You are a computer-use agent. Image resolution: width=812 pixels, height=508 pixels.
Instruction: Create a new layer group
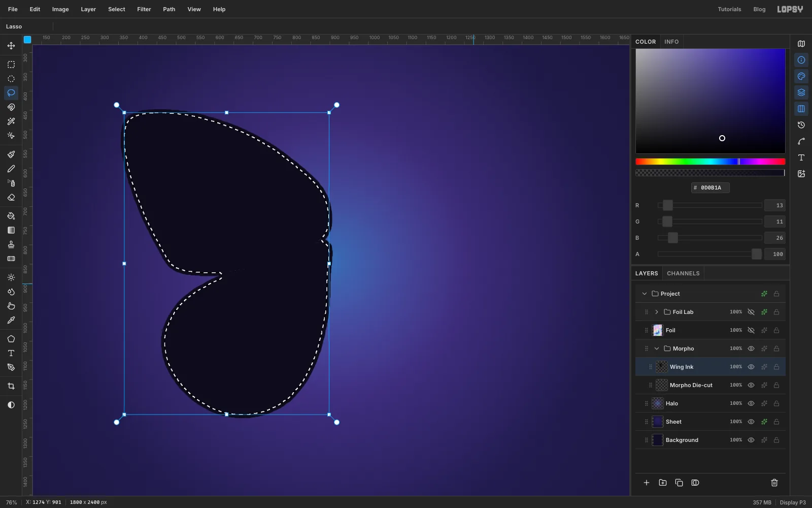663,483
